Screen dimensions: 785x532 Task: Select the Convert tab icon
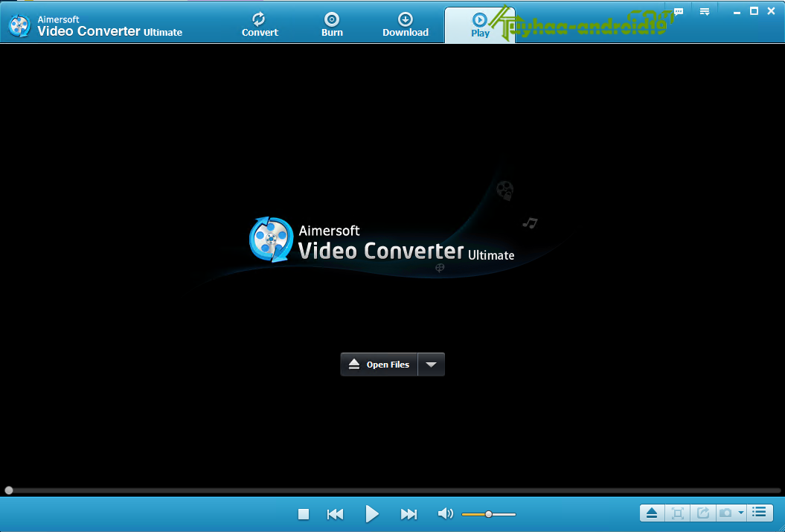[259, 18]
